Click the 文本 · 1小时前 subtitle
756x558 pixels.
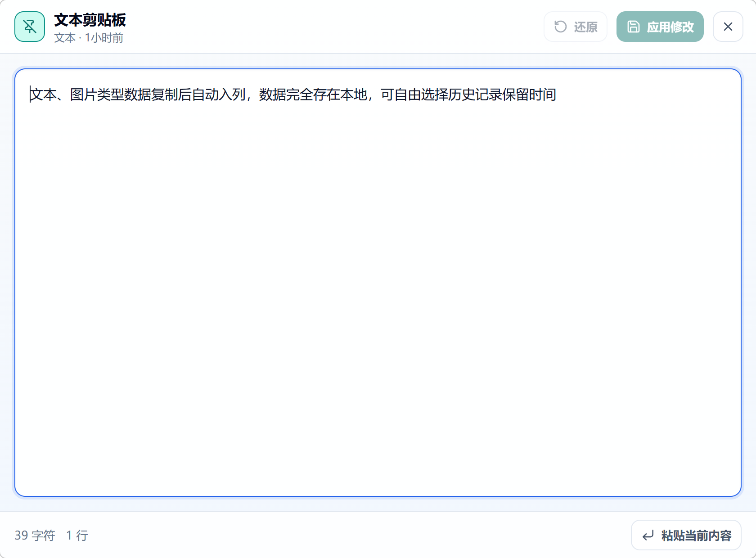coord(89,38)
